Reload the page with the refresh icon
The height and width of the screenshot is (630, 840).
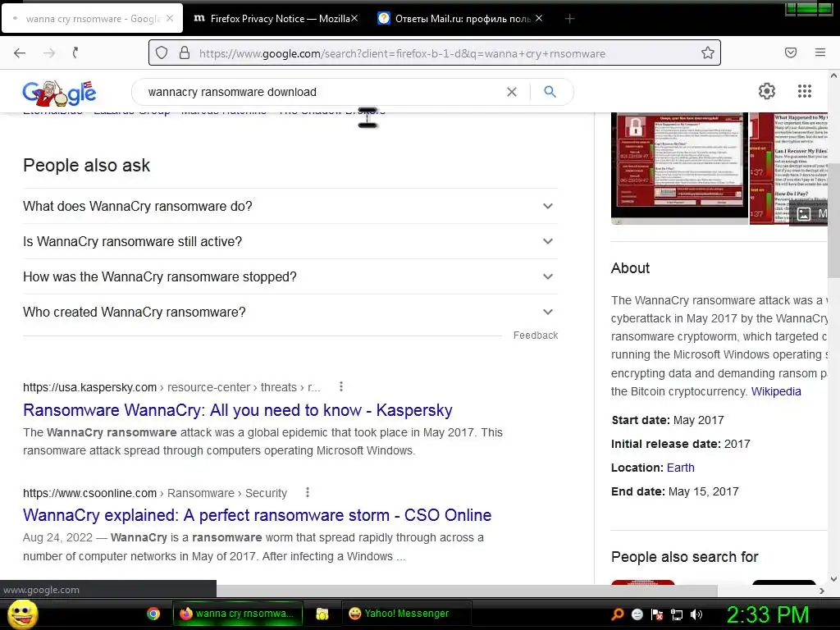click(75, 52)
